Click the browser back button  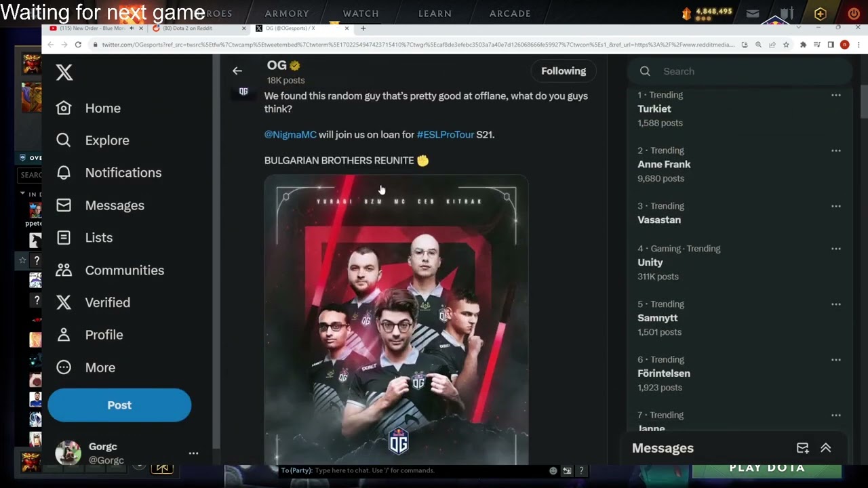tap(50, 45)
